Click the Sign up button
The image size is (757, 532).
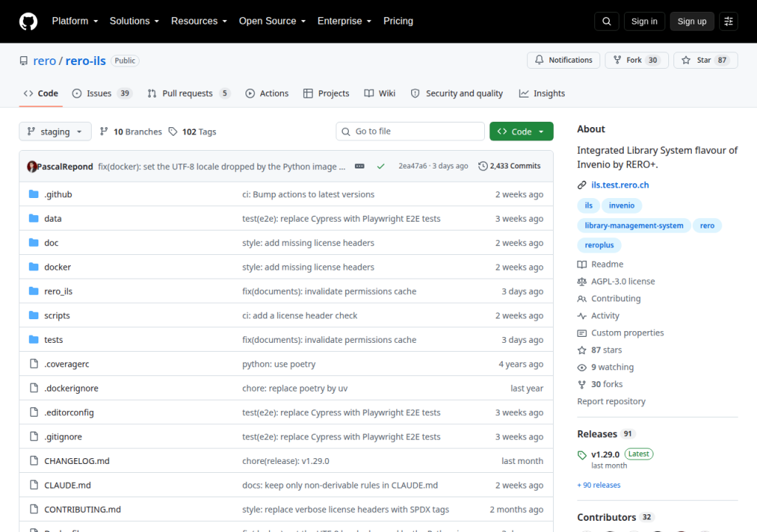pos(692,21)
